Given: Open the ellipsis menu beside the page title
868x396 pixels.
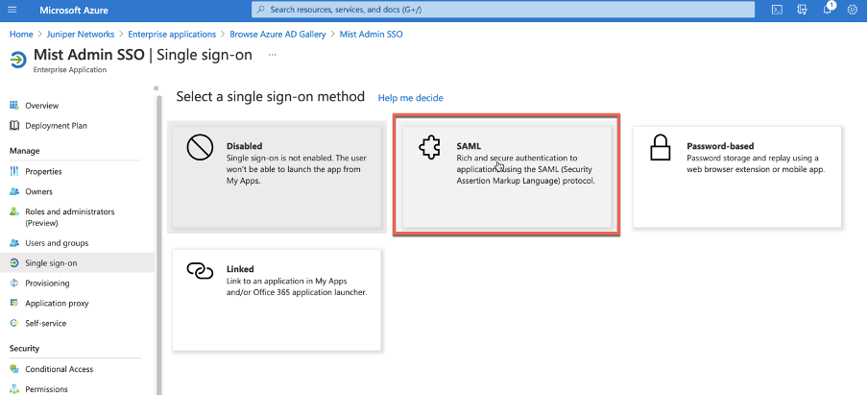Looking at the screenshot, I should pyautogui.click(x=273, y=56).
